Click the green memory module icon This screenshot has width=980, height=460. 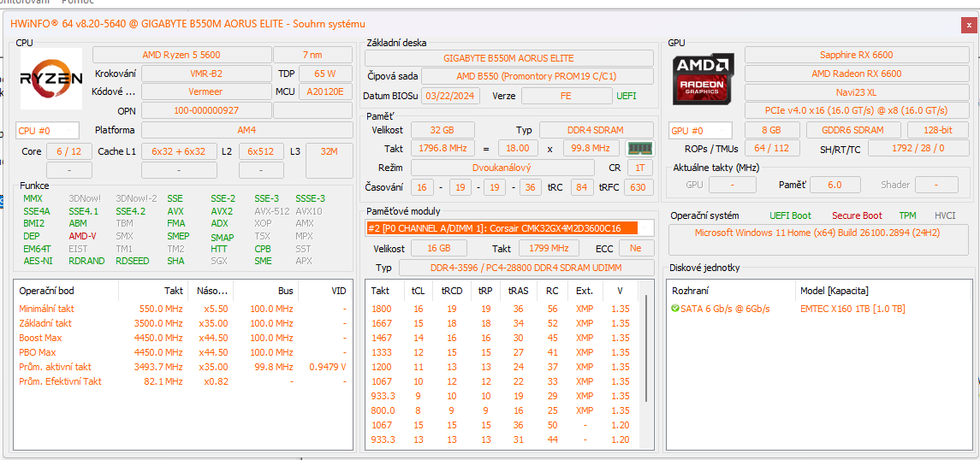click(640, 149)
